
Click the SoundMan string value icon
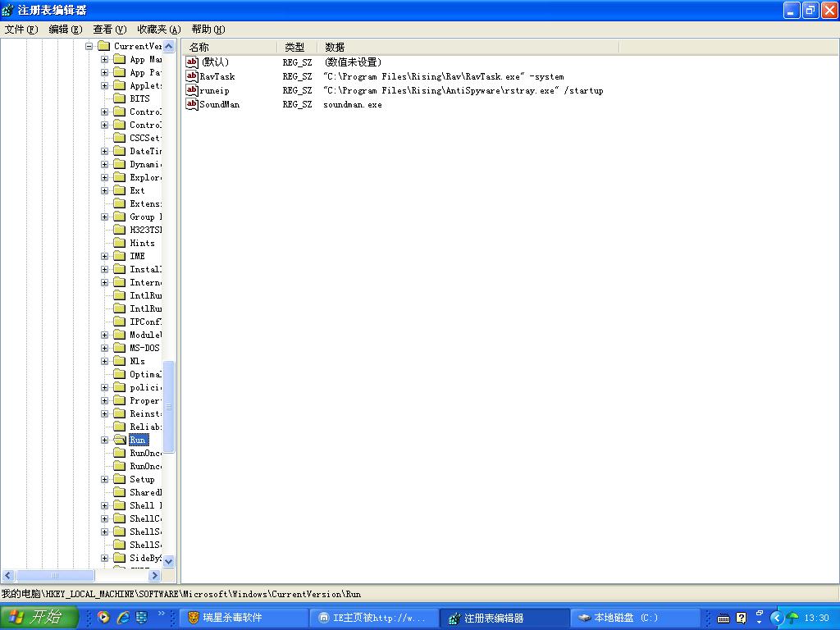[x=192, y=104]
